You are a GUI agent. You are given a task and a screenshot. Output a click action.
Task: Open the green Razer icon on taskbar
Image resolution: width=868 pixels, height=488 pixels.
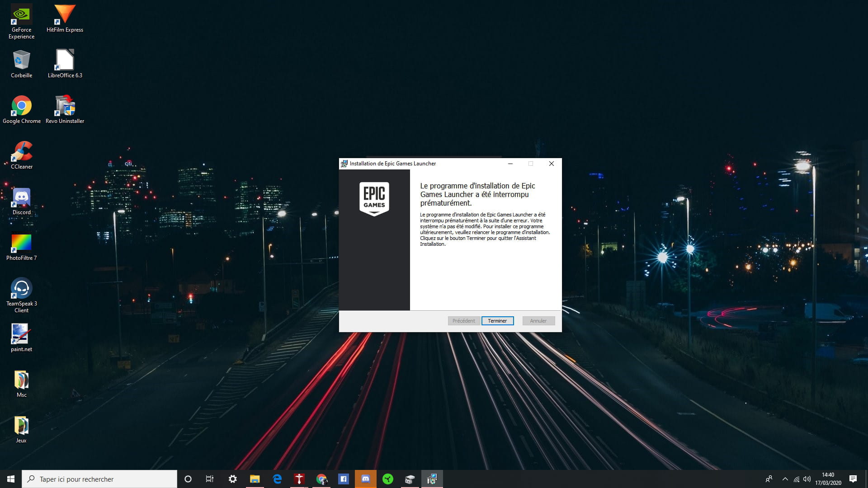coord(388,479)
